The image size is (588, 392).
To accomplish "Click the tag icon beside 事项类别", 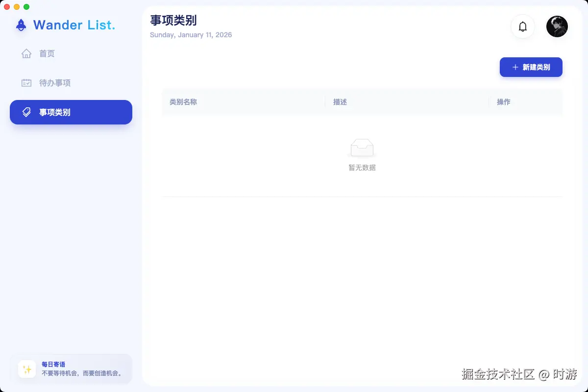I will click(26, 112).
